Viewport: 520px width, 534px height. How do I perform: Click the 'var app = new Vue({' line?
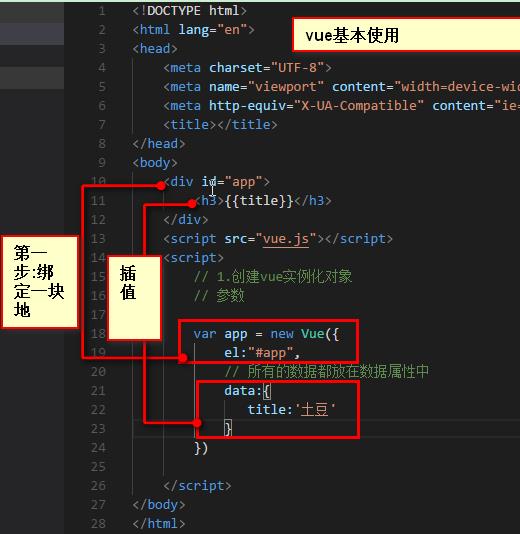click(266, 334)
